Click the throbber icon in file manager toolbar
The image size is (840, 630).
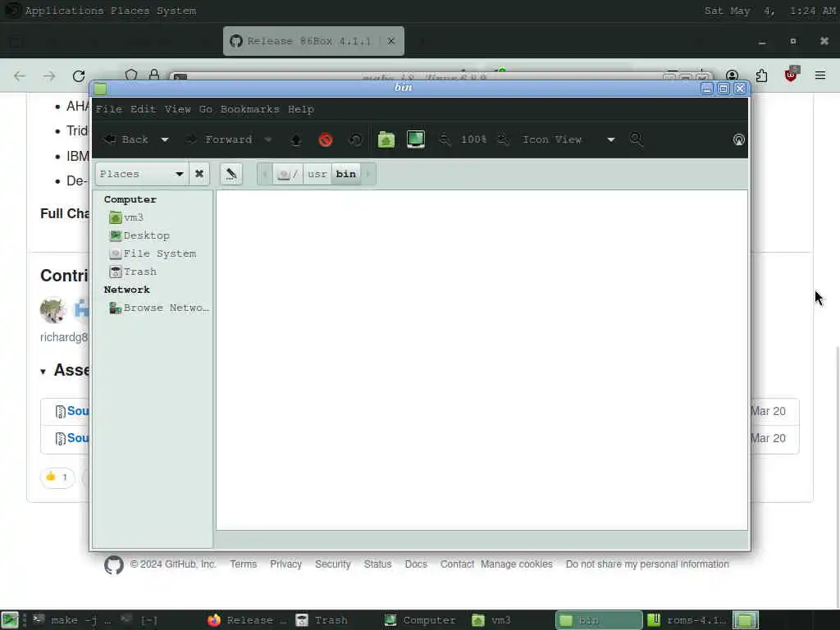point(739,139)
